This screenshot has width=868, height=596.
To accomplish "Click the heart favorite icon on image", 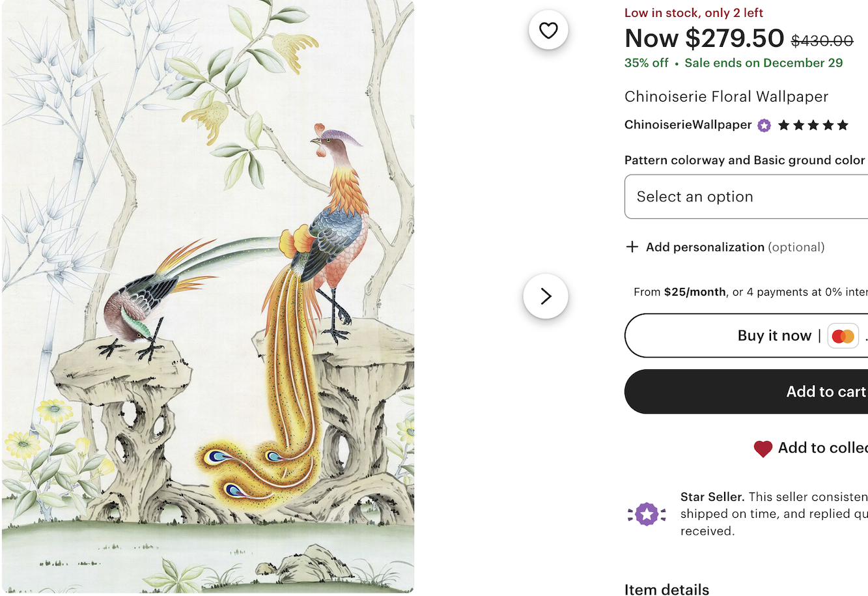I will click(x=548, y=30).
